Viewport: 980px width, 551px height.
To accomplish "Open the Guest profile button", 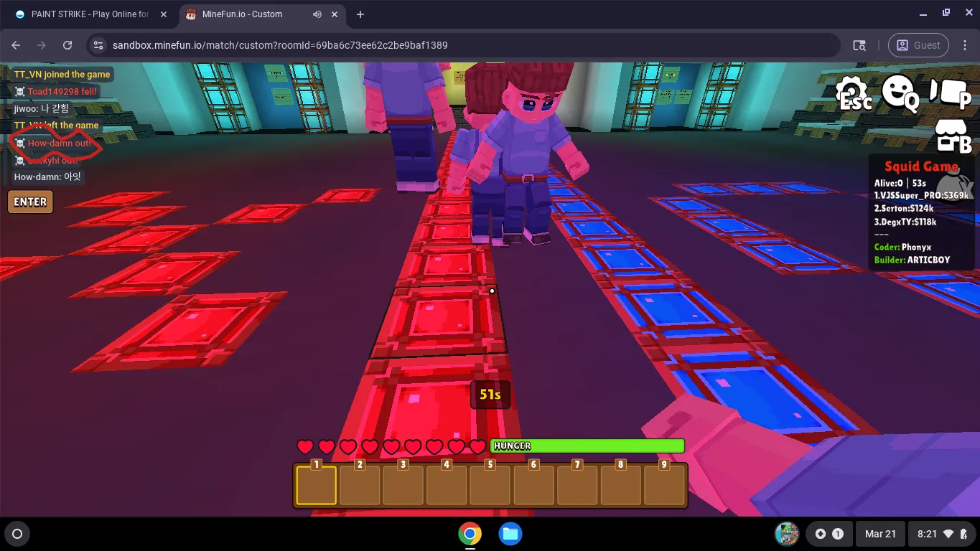I will [919, 45].
